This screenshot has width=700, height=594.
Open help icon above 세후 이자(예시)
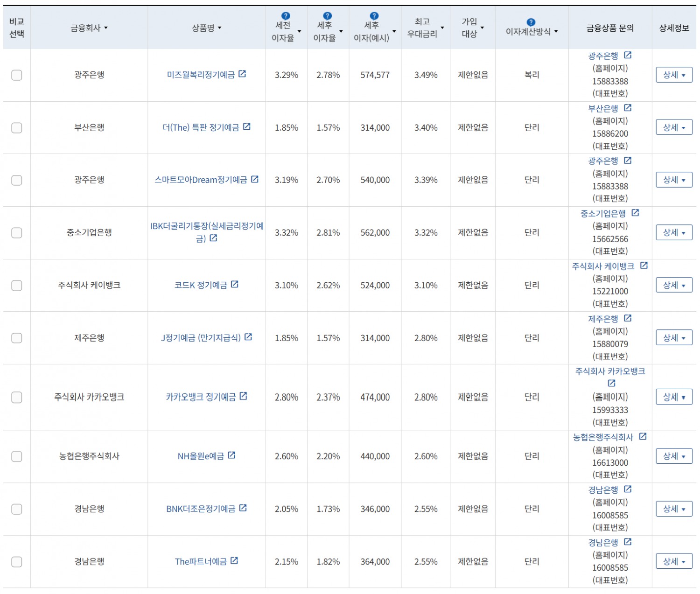(374, 16)
